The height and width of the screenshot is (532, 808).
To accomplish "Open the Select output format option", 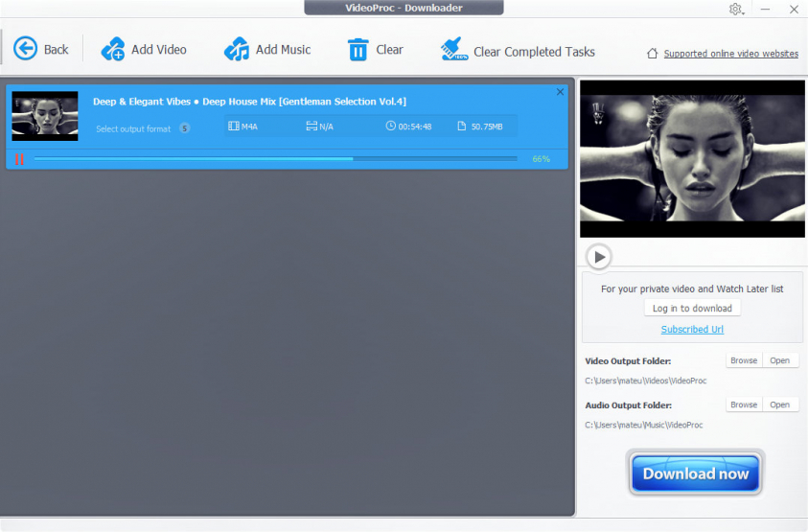I will point(133,128).
